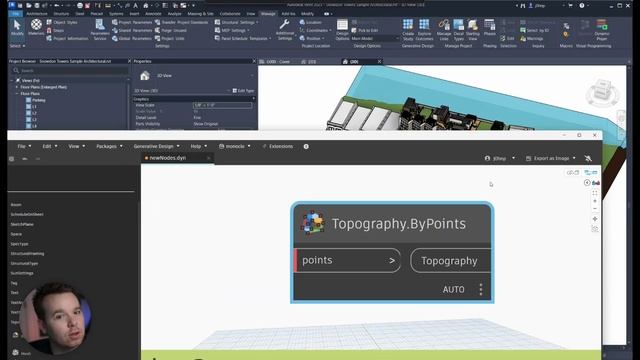Click Starting View in Revit ribbon

tap(473, 30)
